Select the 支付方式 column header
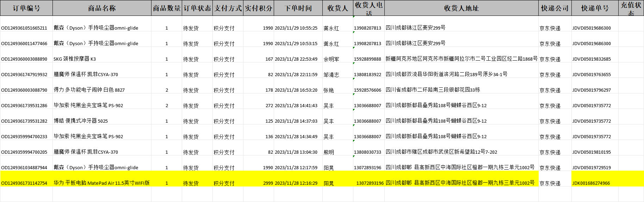 [228, 8]
